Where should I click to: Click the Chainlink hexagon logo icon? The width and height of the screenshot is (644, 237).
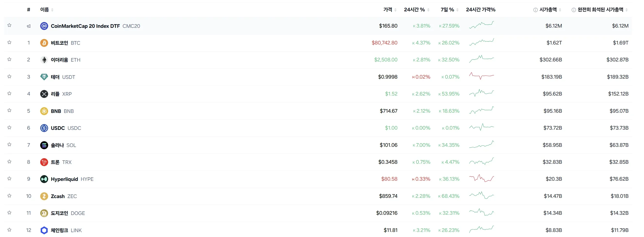click(x=44, y=230)
